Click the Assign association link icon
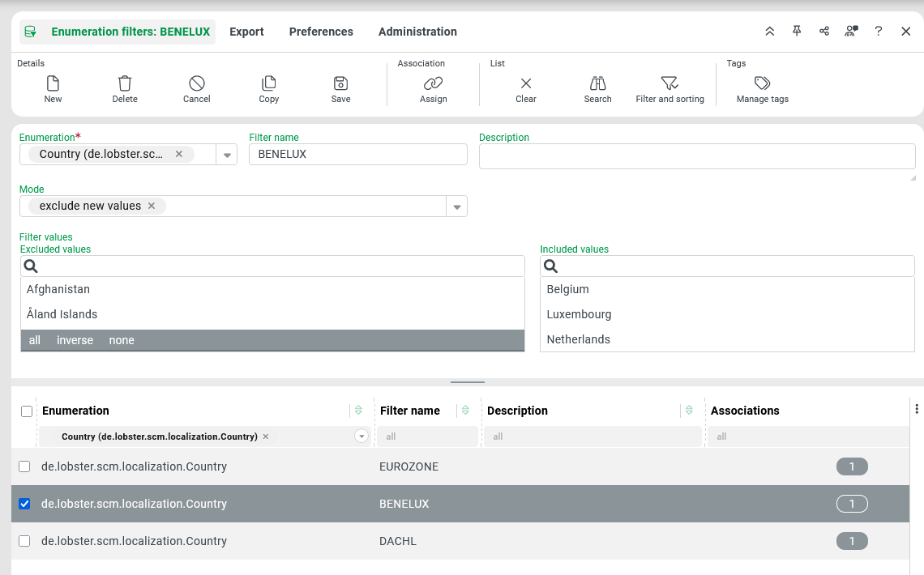 (x=434, y=83)
